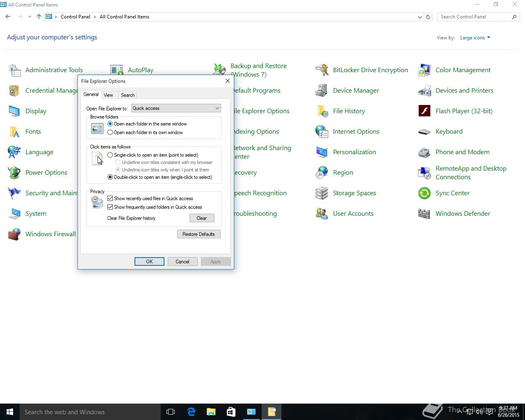Close the File Explorer Options dialog
Screen dimensions: 525x420
tap(228, 81)
